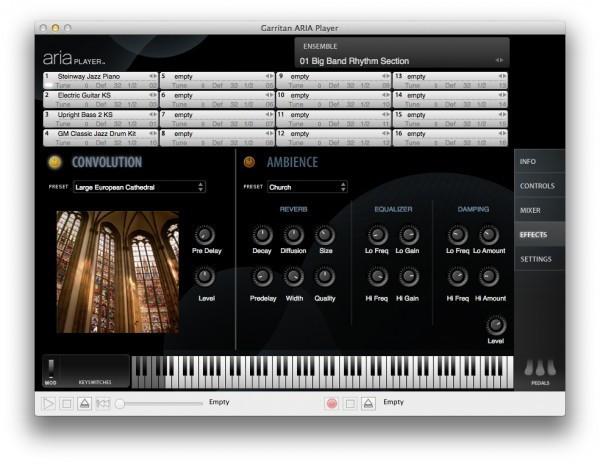Open slot 4 GM Classic Jazz Drum Kit arrows
The height and width of the screenshot is (464, 600).
click(x=153, y=133)
